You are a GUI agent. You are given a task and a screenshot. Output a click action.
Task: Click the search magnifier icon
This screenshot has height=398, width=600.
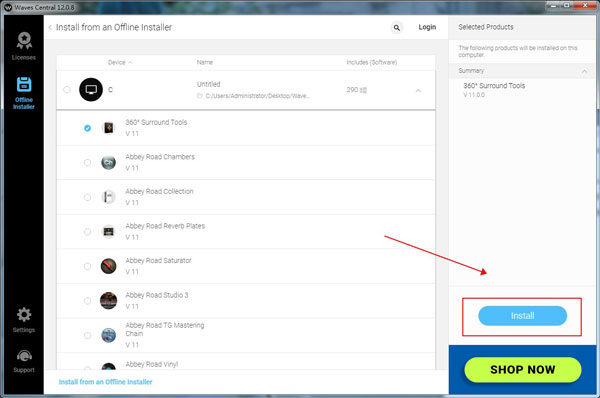pos(397,28)
